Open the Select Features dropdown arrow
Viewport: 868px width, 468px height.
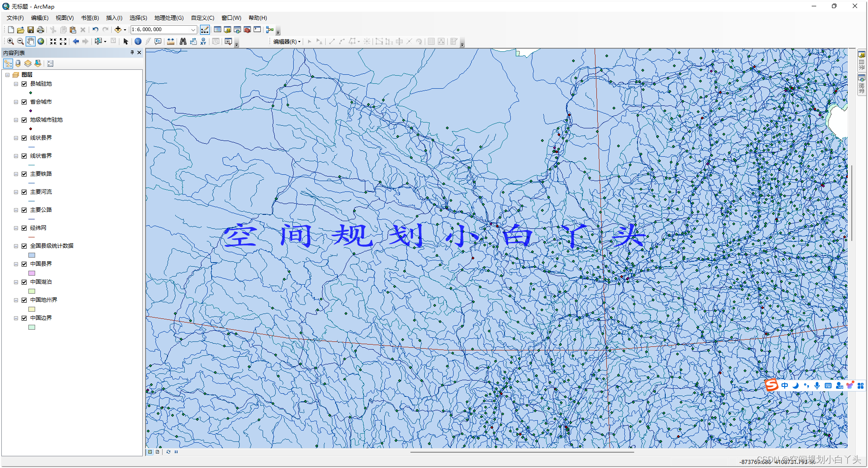click(x=105, y=41)
